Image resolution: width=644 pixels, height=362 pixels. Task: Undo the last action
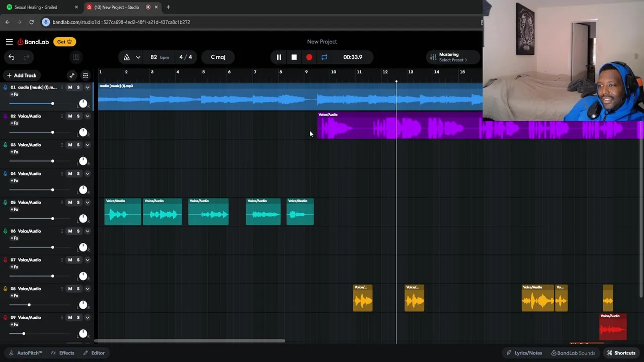point(11,57)
